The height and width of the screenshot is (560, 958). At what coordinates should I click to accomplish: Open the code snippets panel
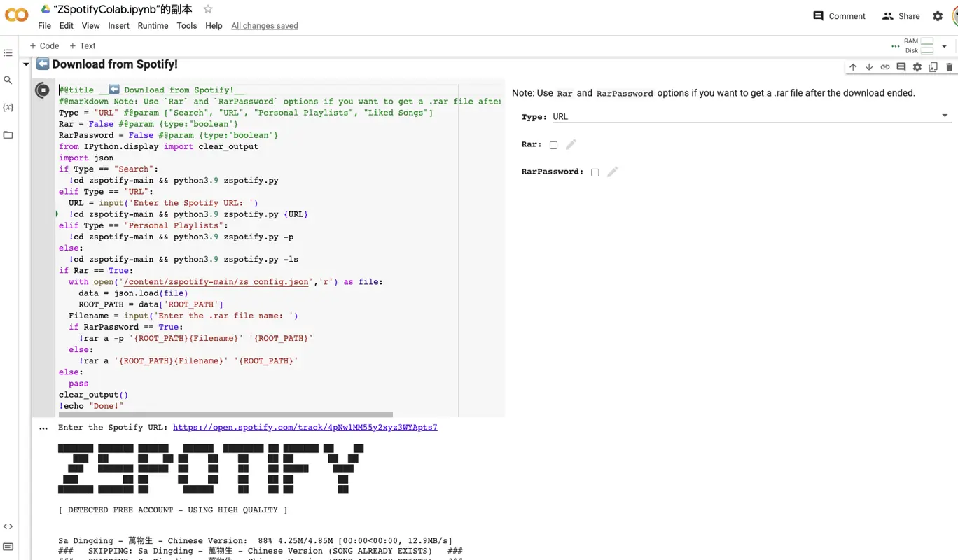coord(8,526)
